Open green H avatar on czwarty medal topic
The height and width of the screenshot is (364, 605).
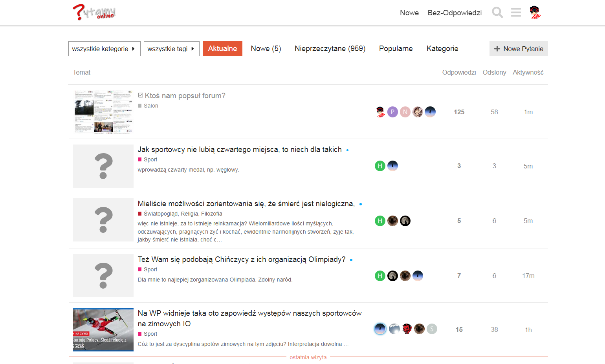point(380,166)
